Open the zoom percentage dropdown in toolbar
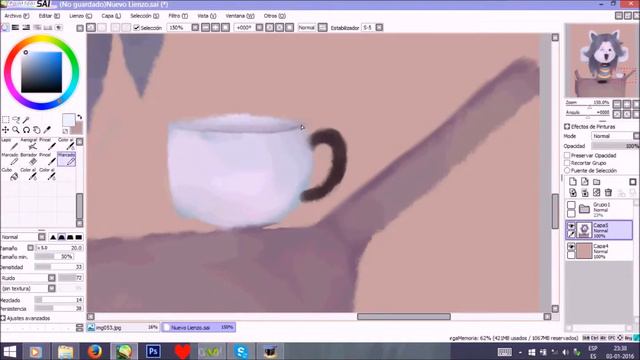Viewport: 640px width, 360px height. [196, 28]
